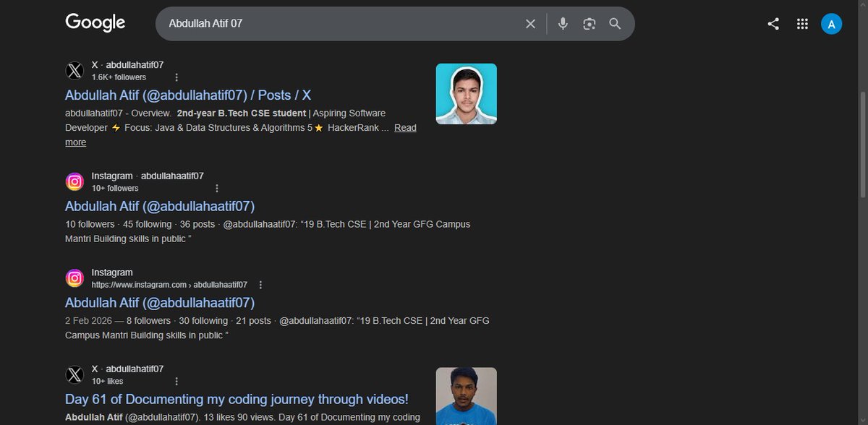Open first Abdullah Atif Instagram result title
This screenshot has height=425, width=868.
(160, 206)
